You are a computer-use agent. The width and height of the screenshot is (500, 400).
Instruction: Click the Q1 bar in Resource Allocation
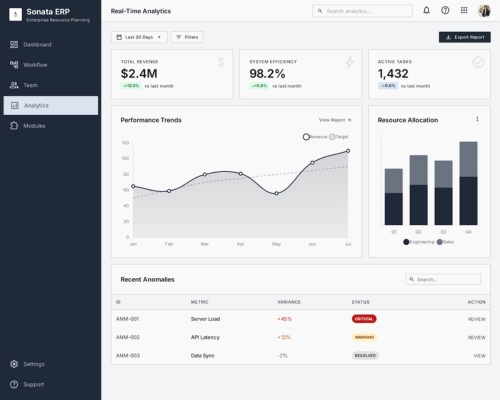394,197
